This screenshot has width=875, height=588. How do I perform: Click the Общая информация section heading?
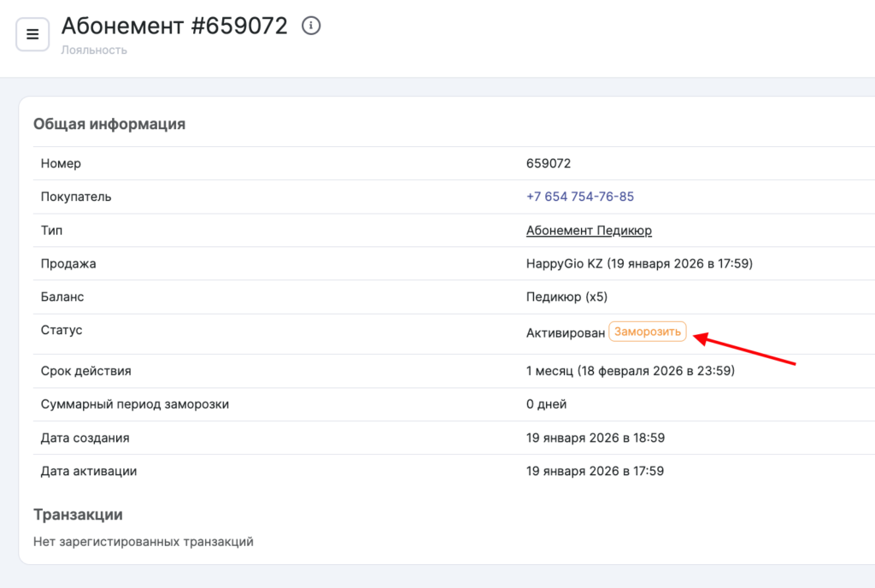point(109,124)
